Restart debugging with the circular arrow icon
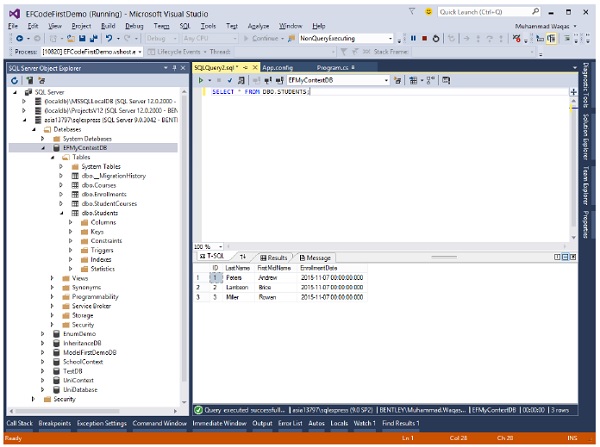Image resolution: width=600 pixels, height=447 pixels. coord(436,38)
